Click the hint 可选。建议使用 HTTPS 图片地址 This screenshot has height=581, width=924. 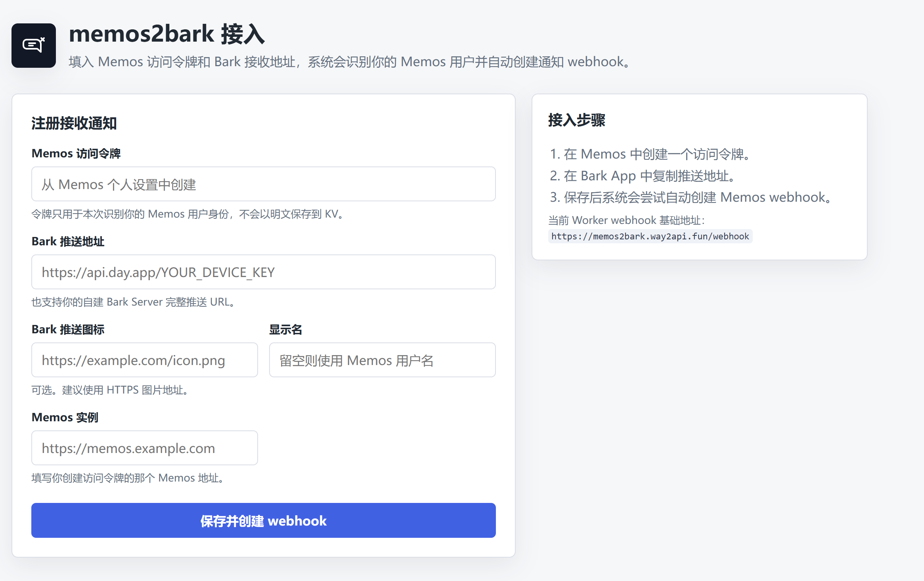[110, 390]
